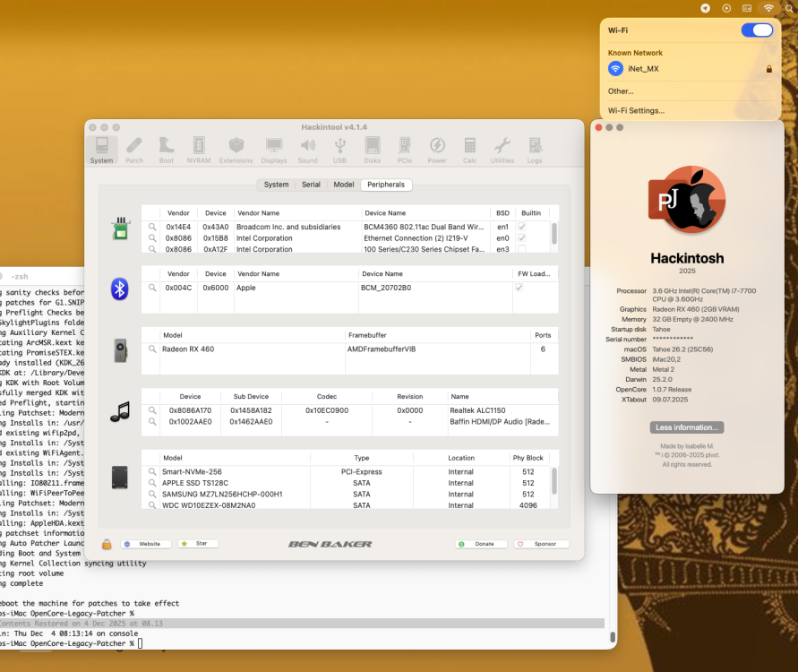Click magnifier next to Realtek ALC1150 row
Viewport: 798px width, 672px height.
(x=152, y=410)
